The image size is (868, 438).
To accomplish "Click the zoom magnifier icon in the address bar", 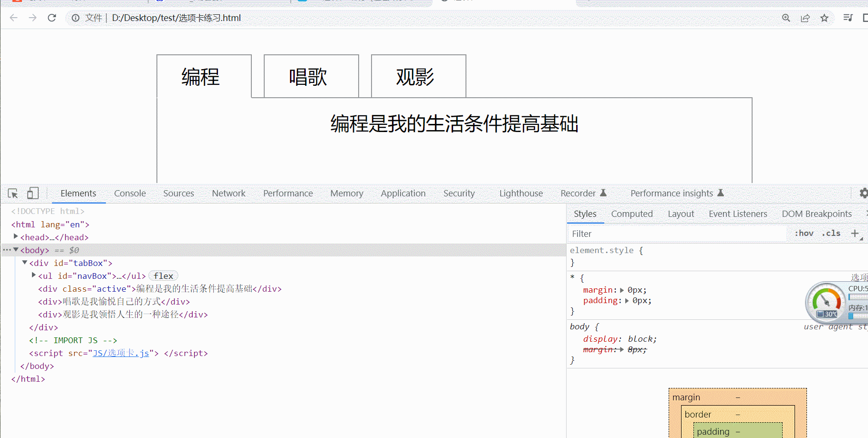I will [786, 18].
